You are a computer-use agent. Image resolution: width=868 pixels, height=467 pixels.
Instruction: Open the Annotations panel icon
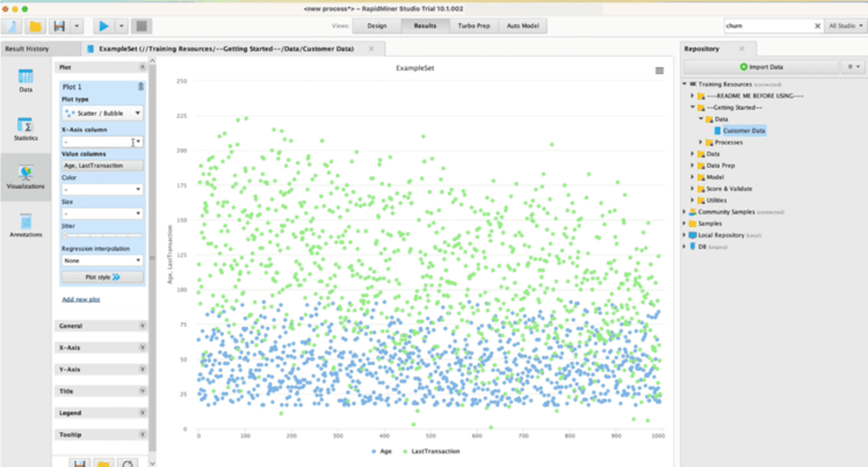25,224
